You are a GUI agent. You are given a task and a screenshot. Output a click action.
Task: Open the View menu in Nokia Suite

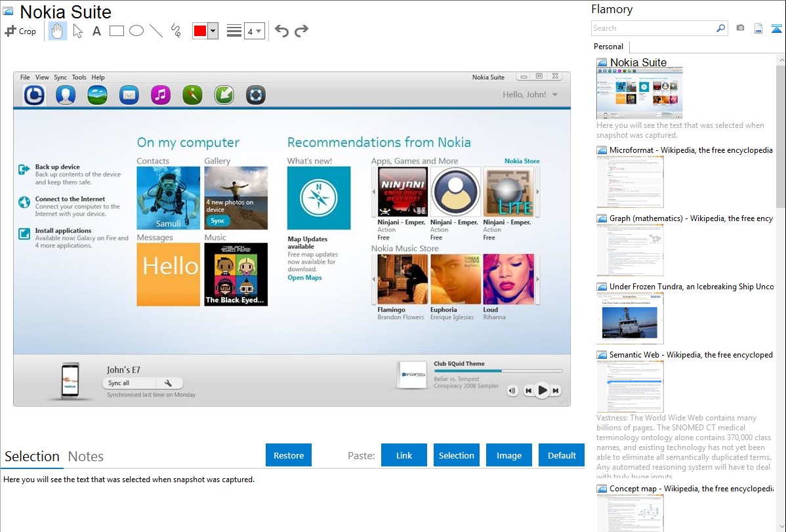tap(42, 77)
